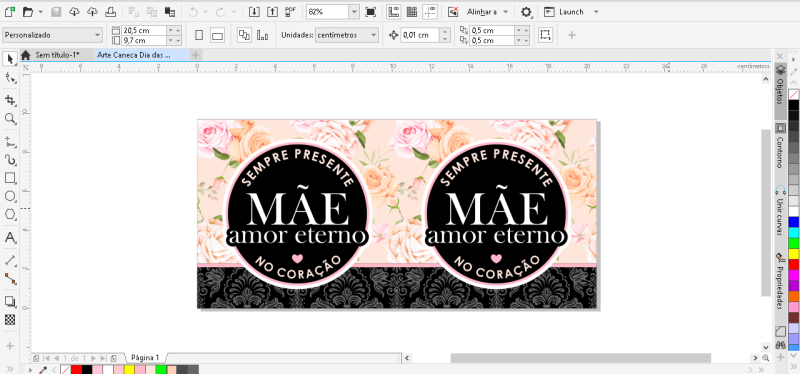This screenshot has height=374, width=800.
Task: Open the Propriedades docker tab
Action: tap(780, 282)
